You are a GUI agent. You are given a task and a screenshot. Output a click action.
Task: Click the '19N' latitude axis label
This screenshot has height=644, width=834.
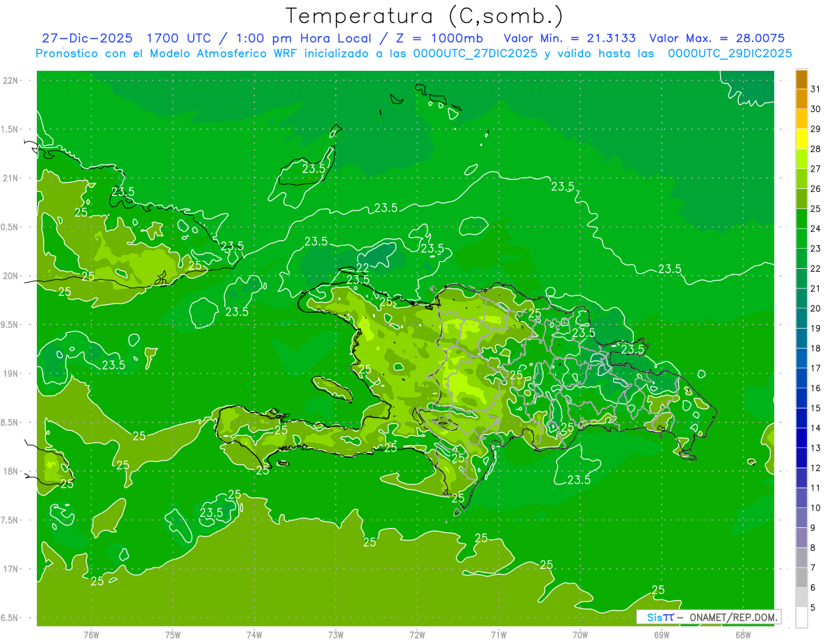coord(11,373)
